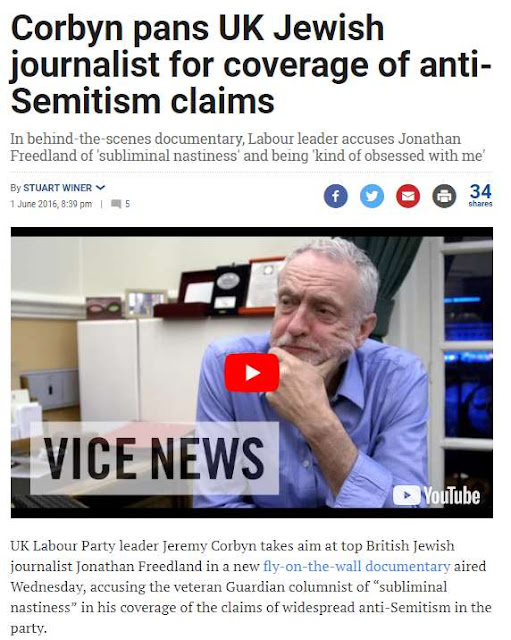The width and height of the screenshot is (511, 640).
Task: Share the article on Facebook
Action: pyautogui.click(x=335, y=196)
